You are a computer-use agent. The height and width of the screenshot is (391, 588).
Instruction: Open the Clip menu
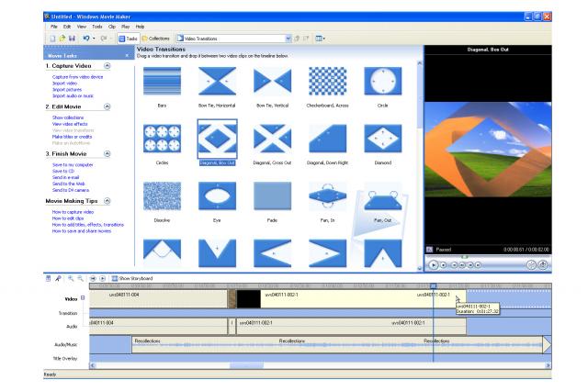[x=112, y=27]
